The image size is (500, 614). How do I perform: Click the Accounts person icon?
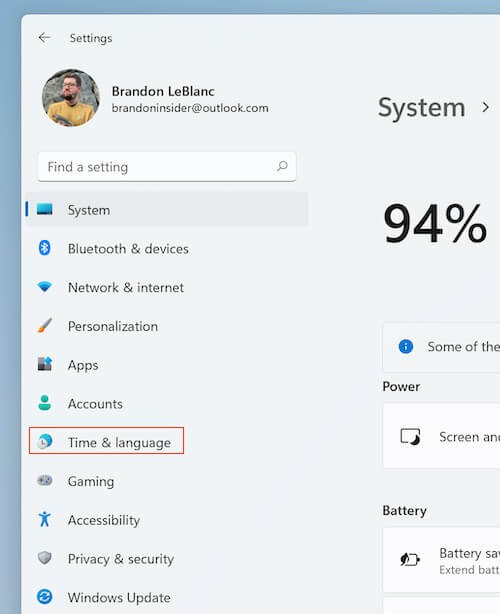[45, 403]
